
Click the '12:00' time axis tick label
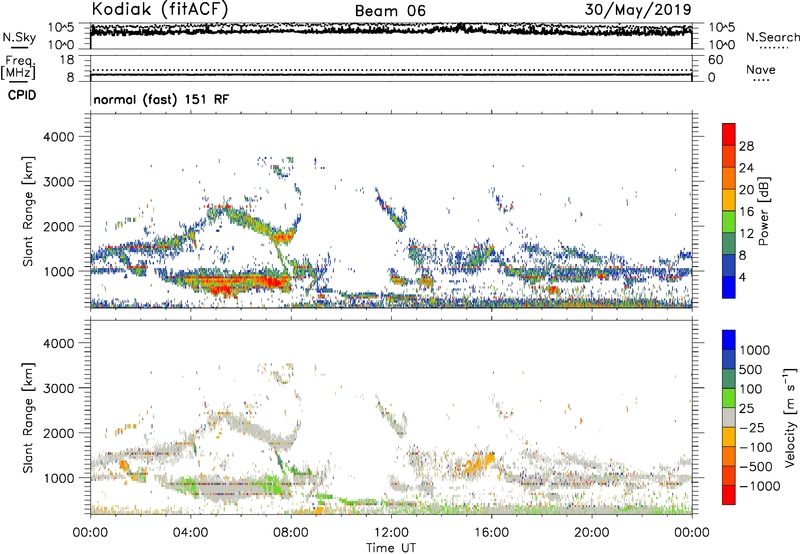tap(391, 533)
